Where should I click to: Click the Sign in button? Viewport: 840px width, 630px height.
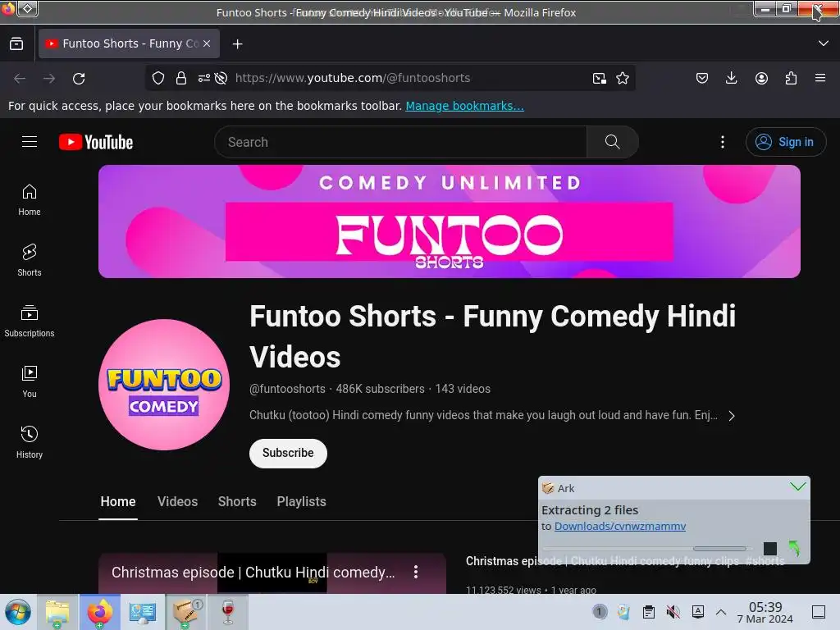click(x=785, y=142)
